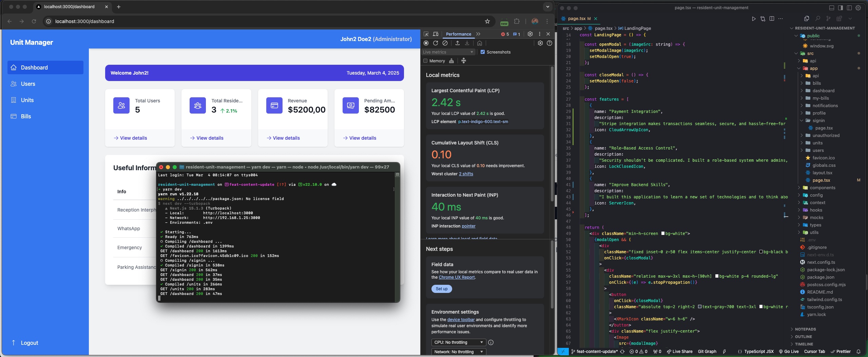Screen dimensions: 868x357
Task: Click the inspect element picker icon
Action: (426, 34)
